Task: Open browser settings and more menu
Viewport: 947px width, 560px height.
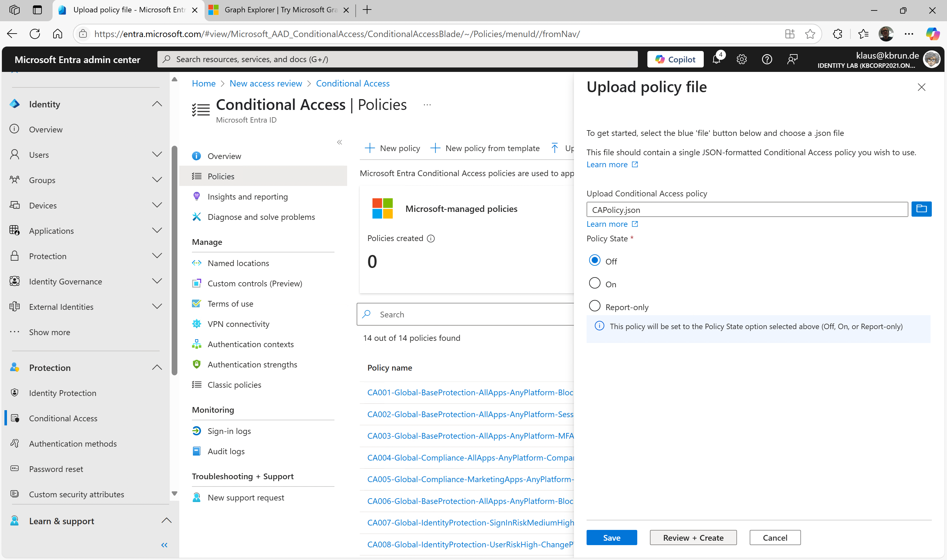Action: click(x=909, y=34)
